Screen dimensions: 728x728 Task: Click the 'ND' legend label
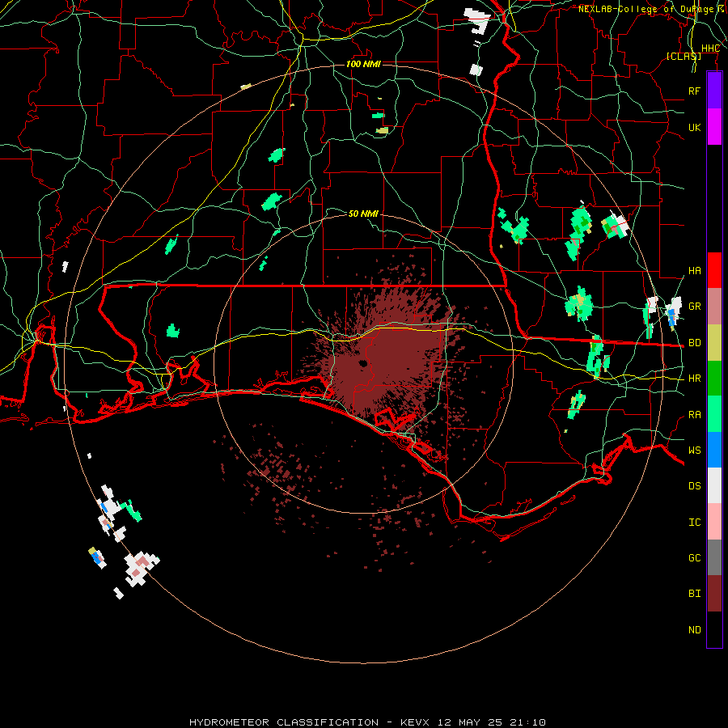coord(694,630)
